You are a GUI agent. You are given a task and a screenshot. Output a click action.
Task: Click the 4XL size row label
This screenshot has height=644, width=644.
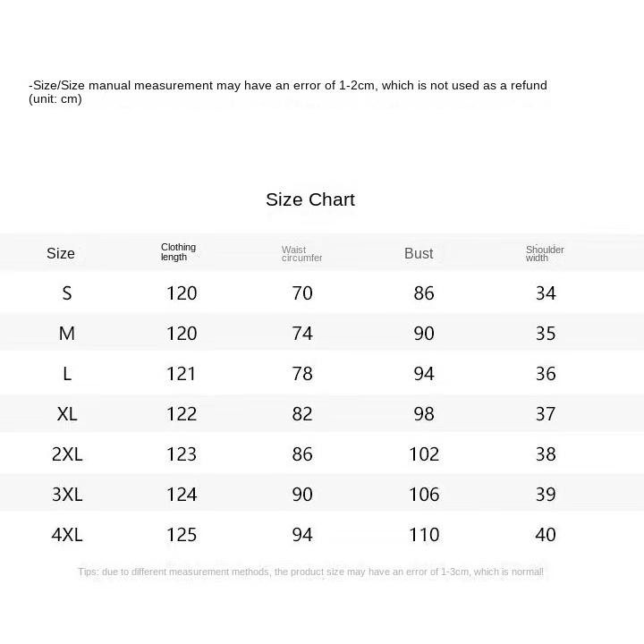[x=67, y=534]
